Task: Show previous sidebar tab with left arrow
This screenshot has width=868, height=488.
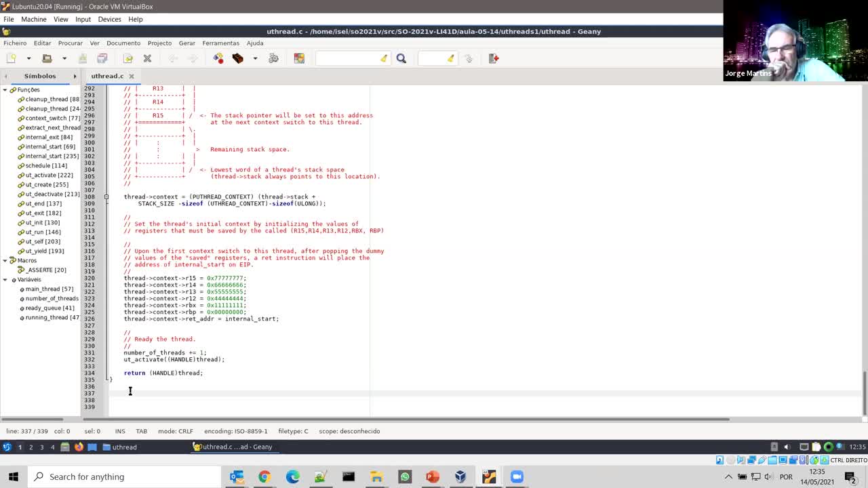Action: (x=5, y=76)
